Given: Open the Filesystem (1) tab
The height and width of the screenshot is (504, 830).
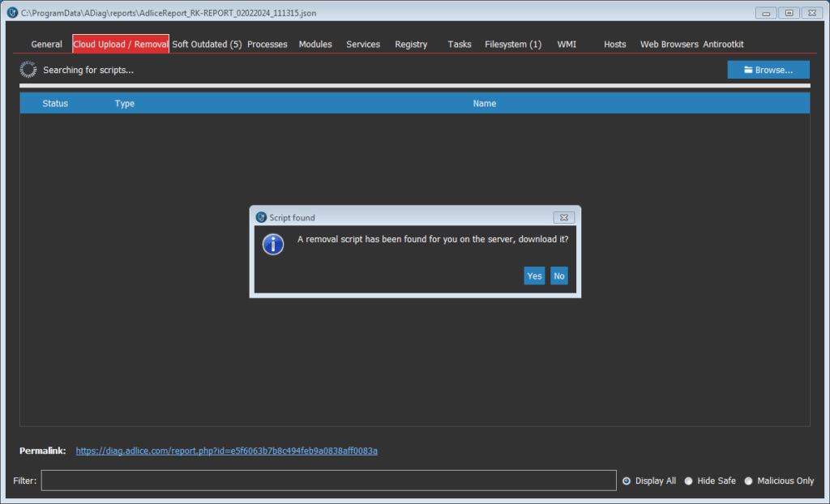Looking at the screenshot, I should [513, 45].
